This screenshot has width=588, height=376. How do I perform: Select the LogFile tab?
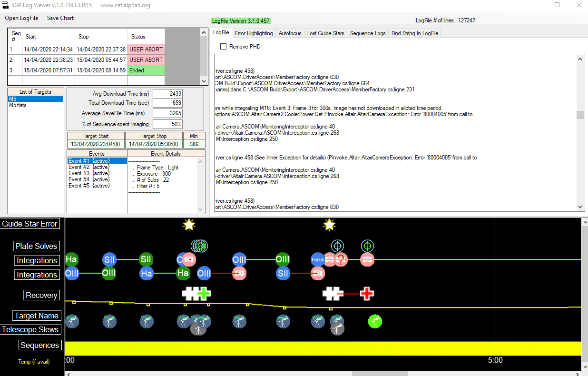(221, 33)
